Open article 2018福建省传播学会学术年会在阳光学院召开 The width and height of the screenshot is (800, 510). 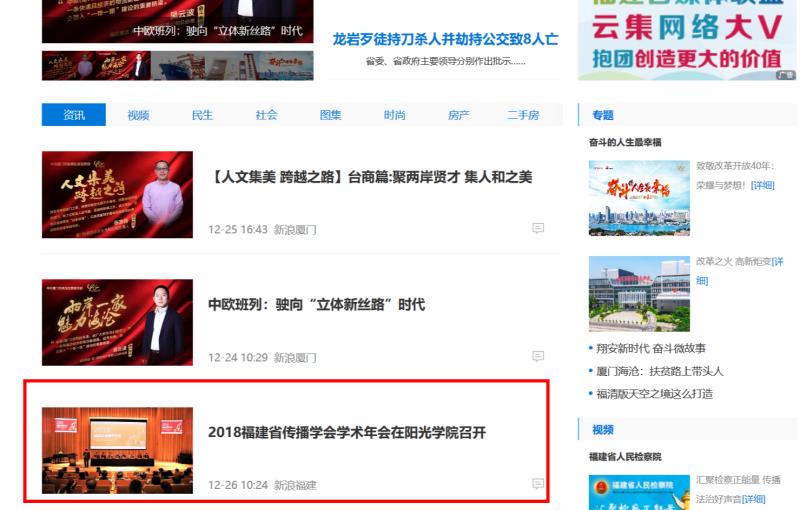[347, 432]
